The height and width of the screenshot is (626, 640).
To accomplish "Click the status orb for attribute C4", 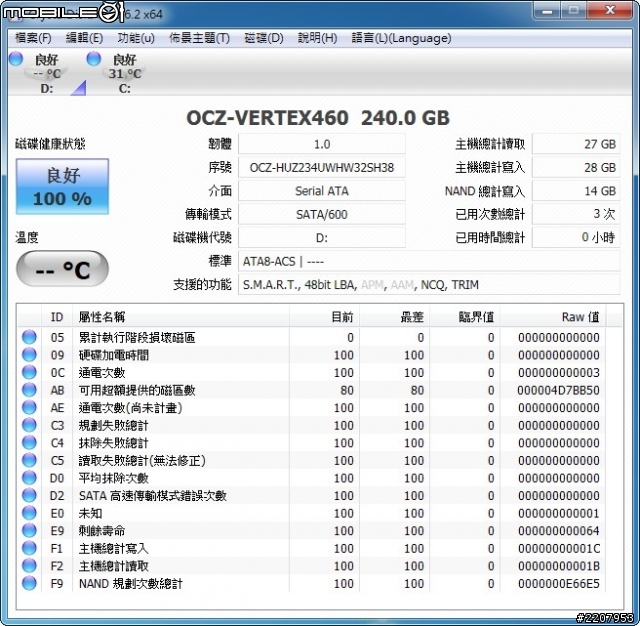I will (x=29, y=442).
